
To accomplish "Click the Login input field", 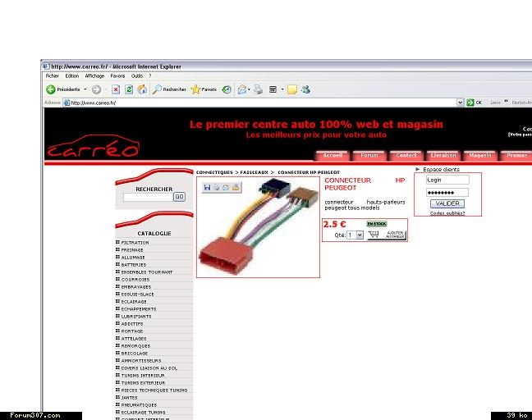I will click(x=447, y=180).
